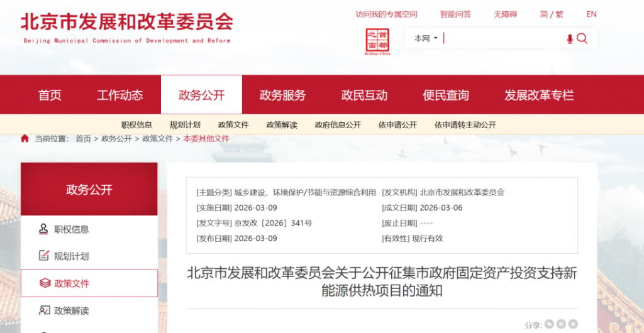Open 规划计划 in the left sidebar
This screenshot has width=644, height=333.
point(71,256)
